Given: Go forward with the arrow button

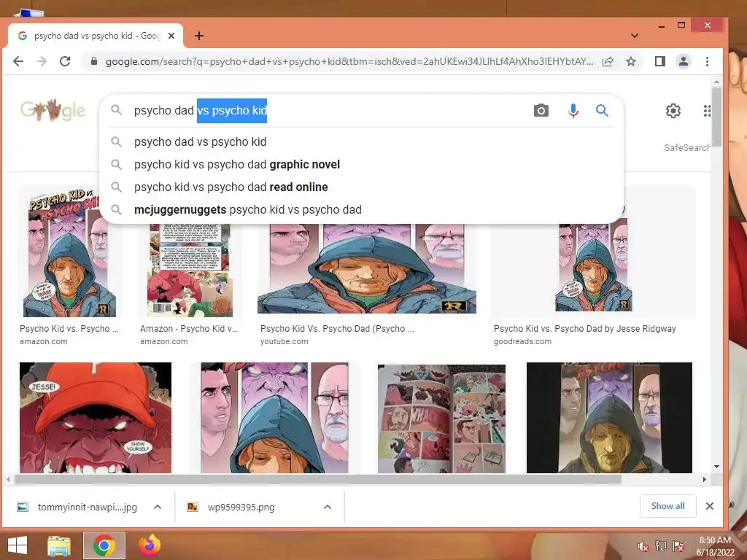Looking at the screenshot, I should click(42, 61).
